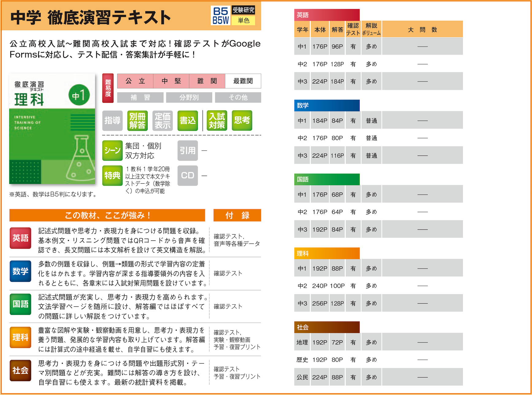Click the orange 理科 subject icon
This screenshot has height=395, width=532.
tap(20, 337)
